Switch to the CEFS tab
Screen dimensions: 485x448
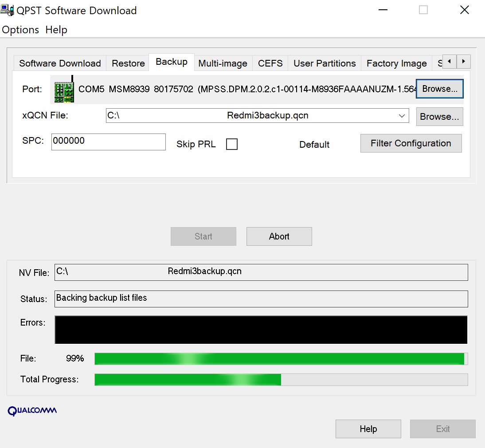(x=270, y=63)
